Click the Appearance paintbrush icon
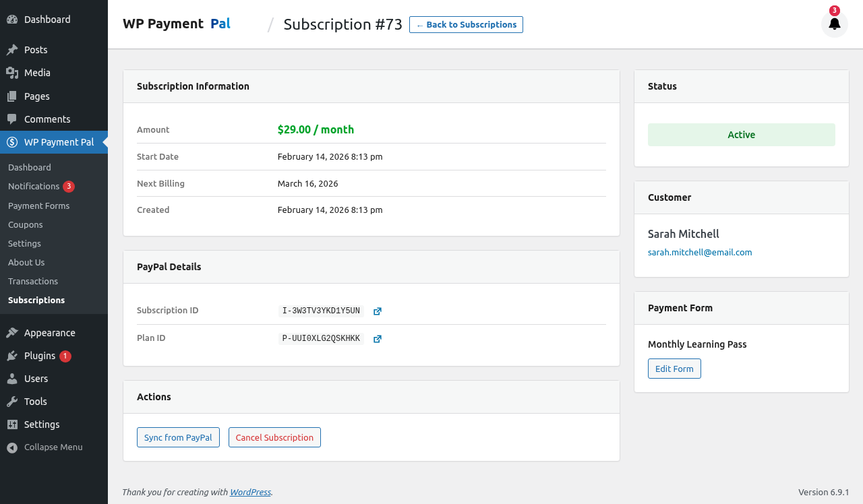This screenshot has height=504, width=863. click(x=10, y=332)
